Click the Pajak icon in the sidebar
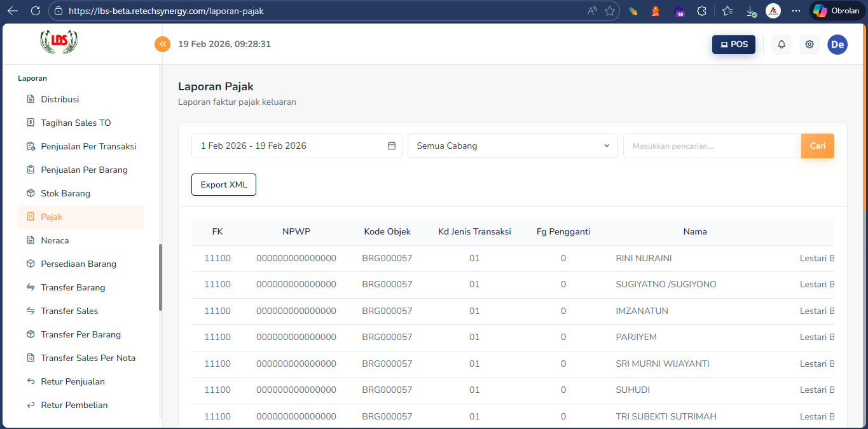Image resolution: width=868 pixels, height=429 pixels. coord(31,217)
